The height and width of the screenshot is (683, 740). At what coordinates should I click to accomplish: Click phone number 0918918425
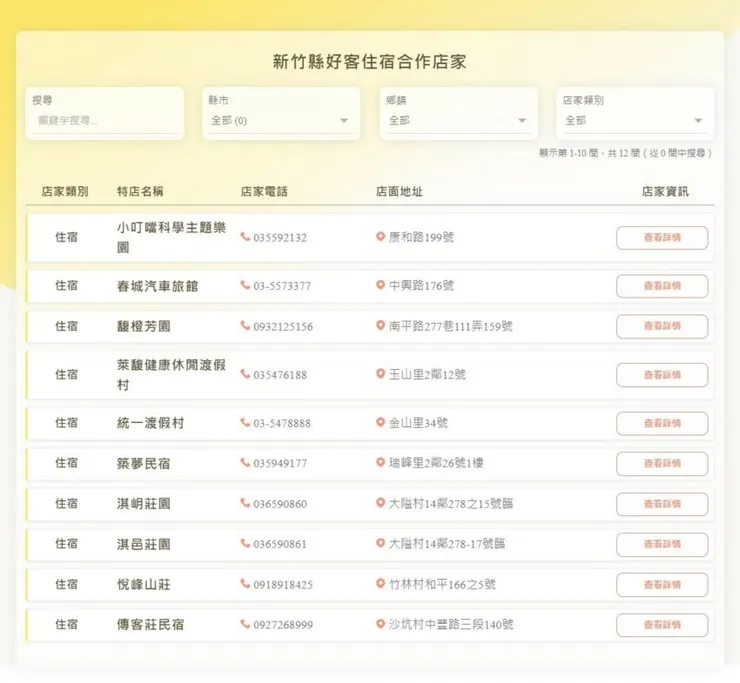tap(283, 585)
